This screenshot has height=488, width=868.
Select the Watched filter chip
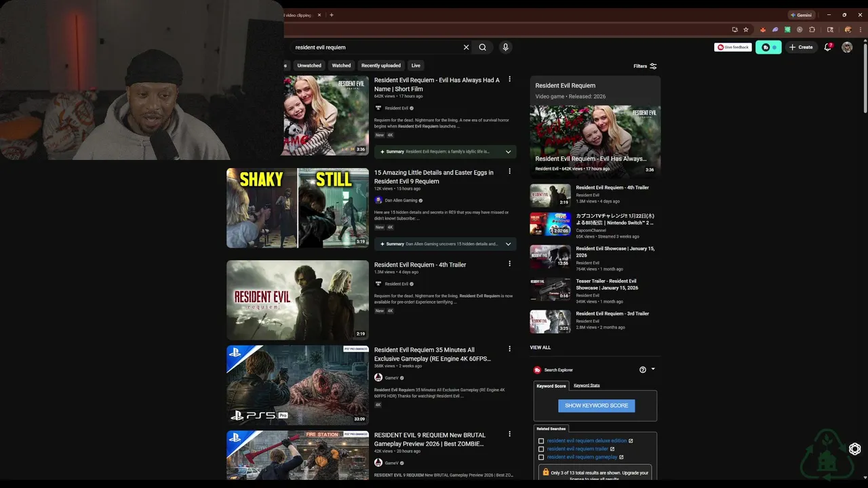(341, 66)
